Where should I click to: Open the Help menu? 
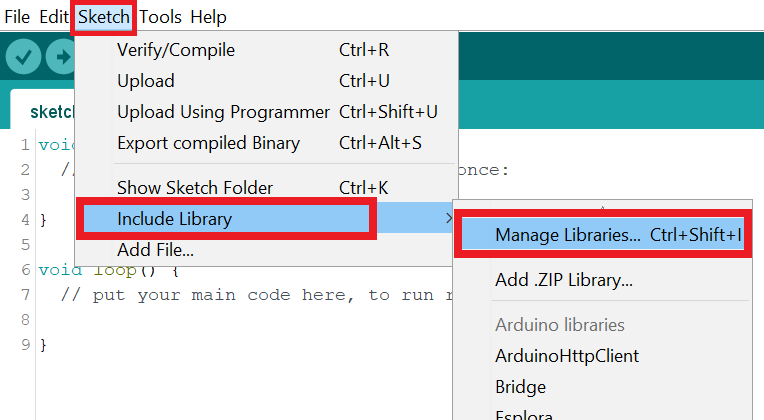pos(208,17)
